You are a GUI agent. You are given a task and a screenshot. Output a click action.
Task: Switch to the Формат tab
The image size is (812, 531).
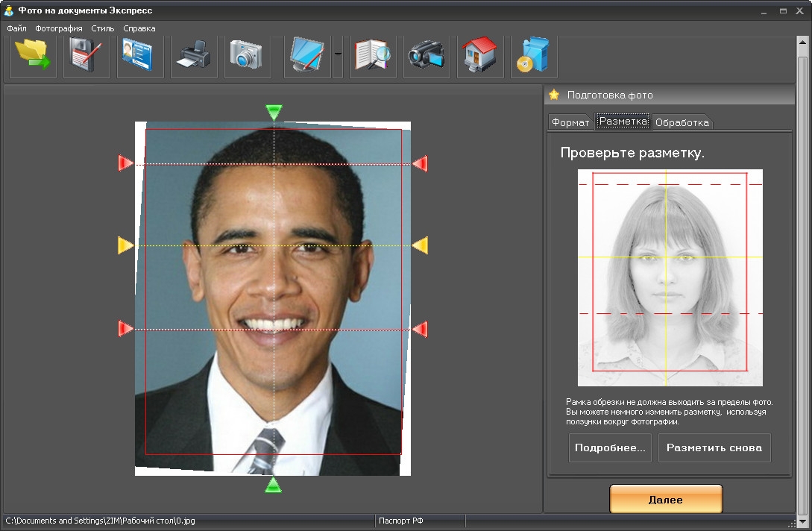point(570,122)
